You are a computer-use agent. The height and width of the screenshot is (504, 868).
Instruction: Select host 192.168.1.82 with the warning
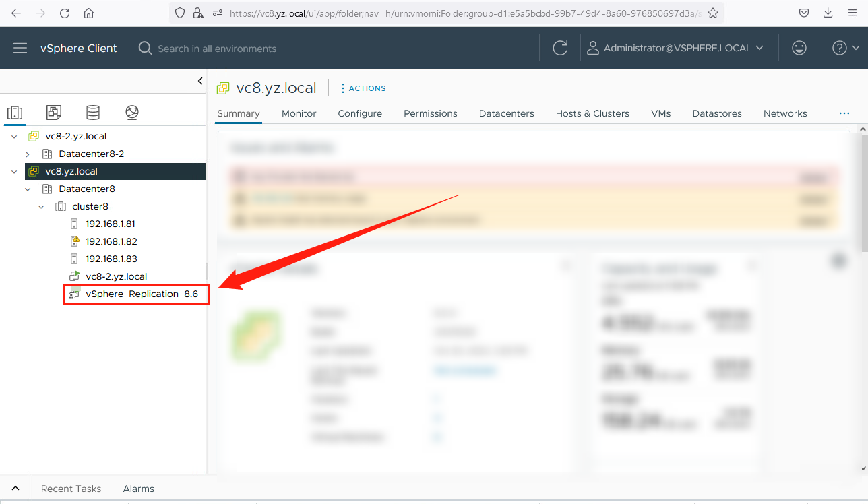click(111, 241)
